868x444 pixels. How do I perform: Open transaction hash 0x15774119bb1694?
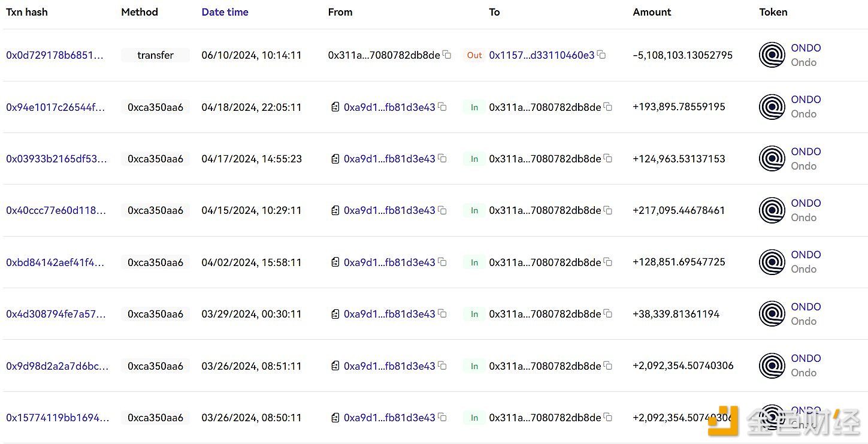[x=58, y=418]
